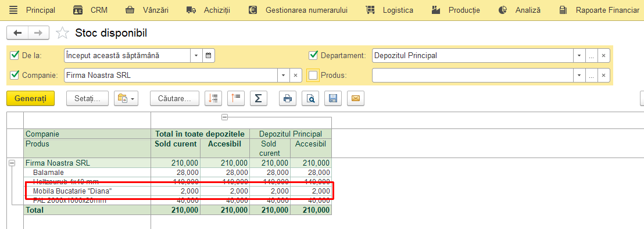Click into the Produs input field
Viewport: 644px width, 229px height.
[x=473, y=75]
